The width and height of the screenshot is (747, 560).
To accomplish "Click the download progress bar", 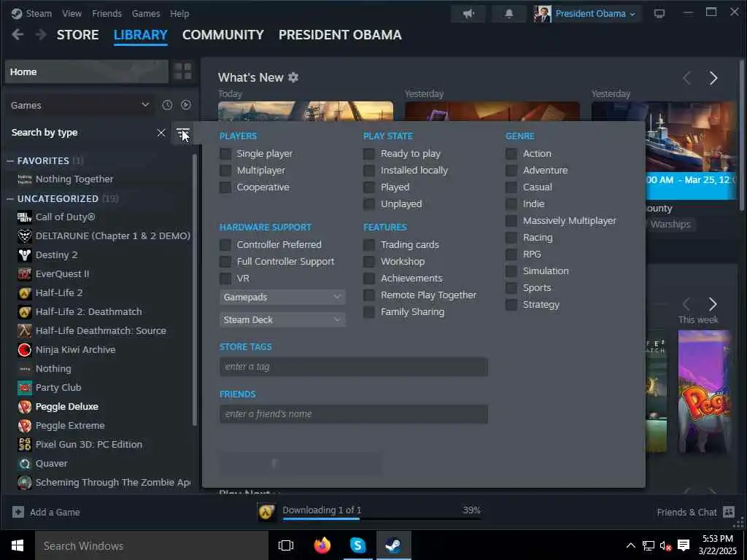I will point(382,518).
